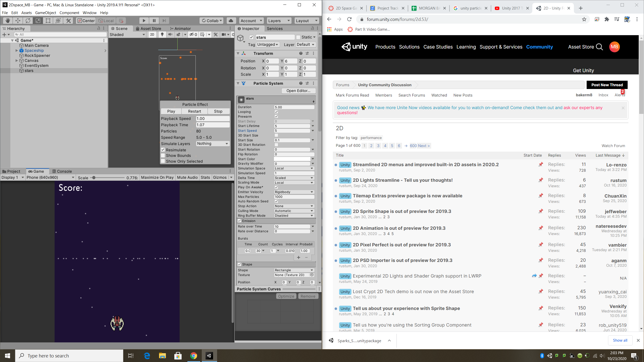
Task: Expand the Canvas object in Hierarchy
Action: [x=17, y=61]
